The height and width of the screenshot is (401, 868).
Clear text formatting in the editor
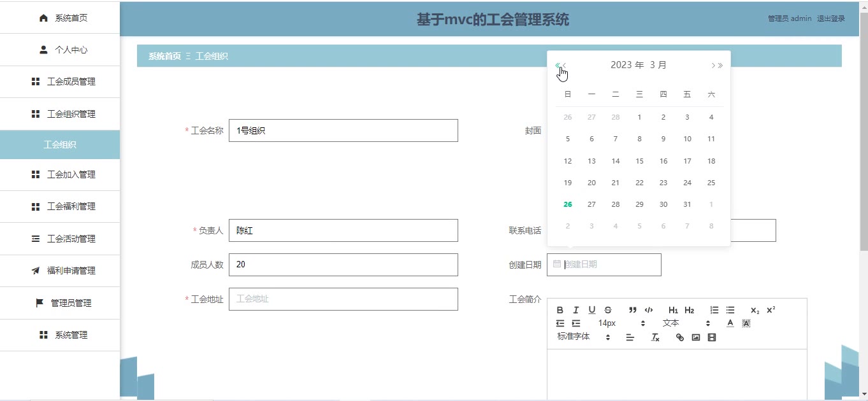[x=655, y=337]
